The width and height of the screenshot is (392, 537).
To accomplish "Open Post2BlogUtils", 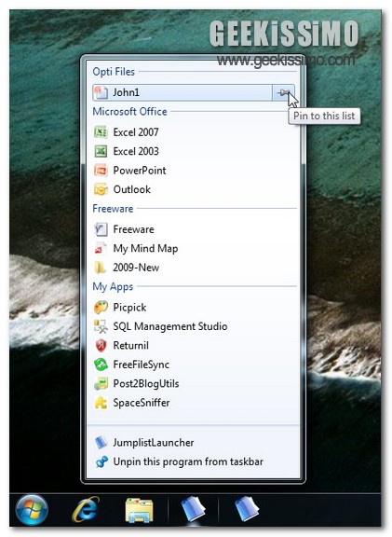I will pos(146,383).
